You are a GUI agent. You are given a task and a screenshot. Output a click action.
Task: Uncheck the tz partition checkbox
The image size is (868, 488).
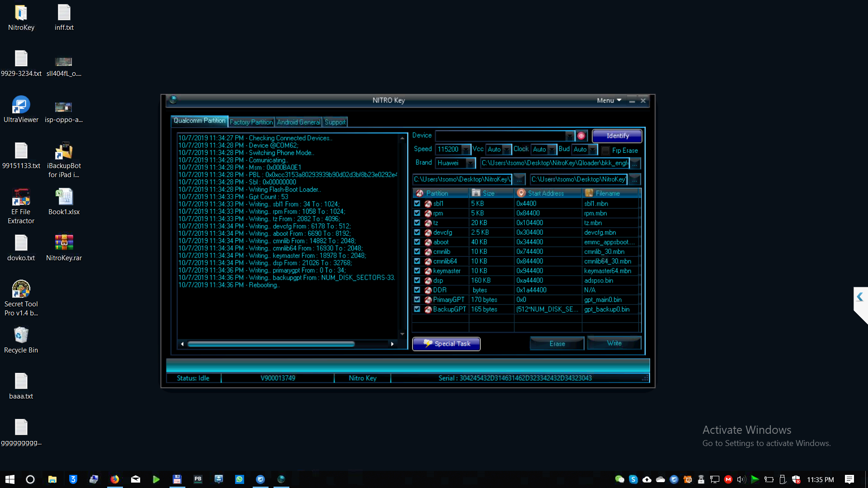(x=417, y=222)
